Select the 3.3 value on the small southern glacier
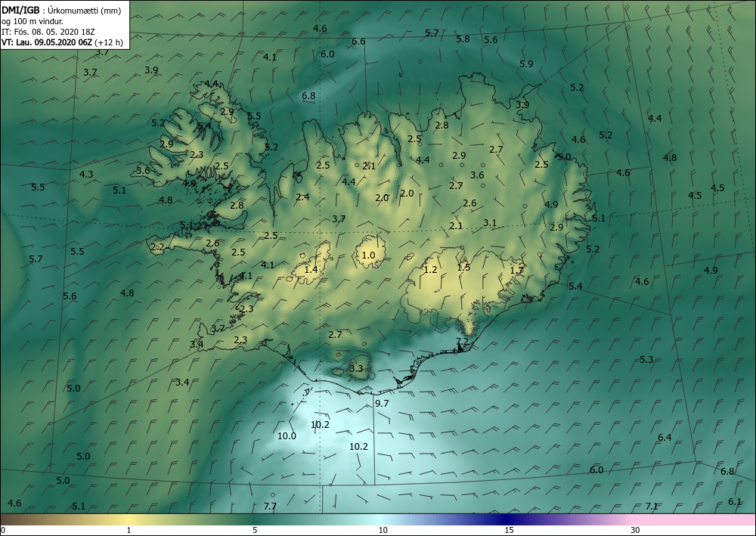756x536 pixels. pyautogui.click(x=356, y=369)
